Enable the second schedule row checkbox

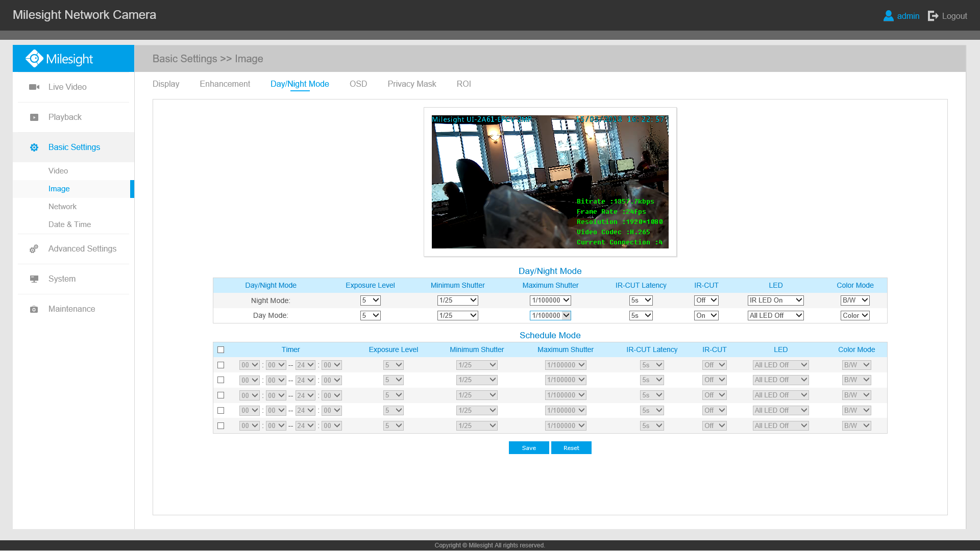pyautogui.click(x=221, y=380)
